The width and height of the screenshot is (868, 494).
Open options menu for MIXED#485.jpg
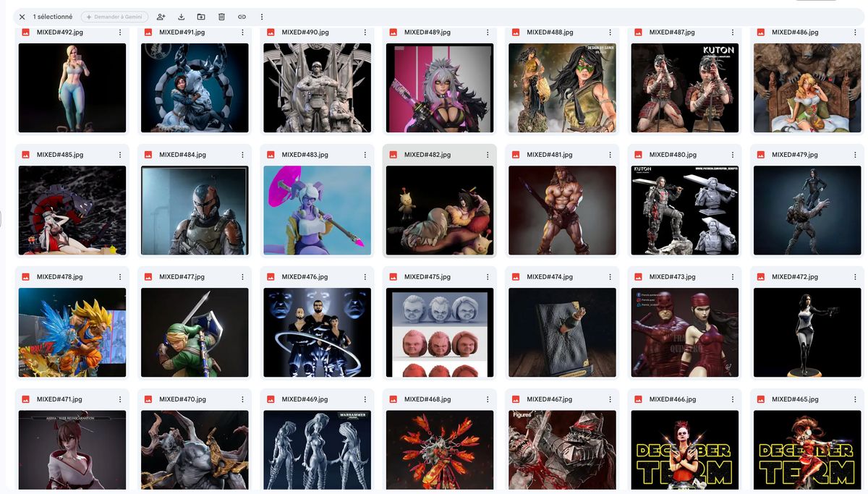tap(120, 155)
